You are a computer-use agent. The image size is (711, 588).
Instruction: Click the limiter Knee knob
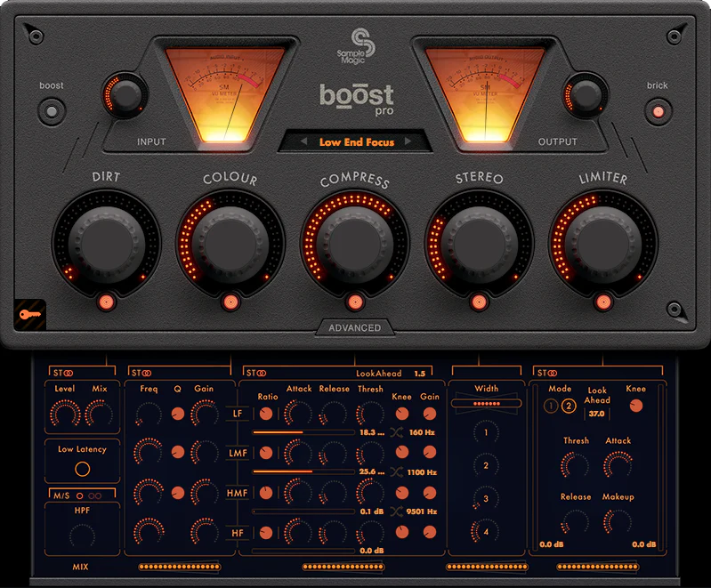coord(636,406)
